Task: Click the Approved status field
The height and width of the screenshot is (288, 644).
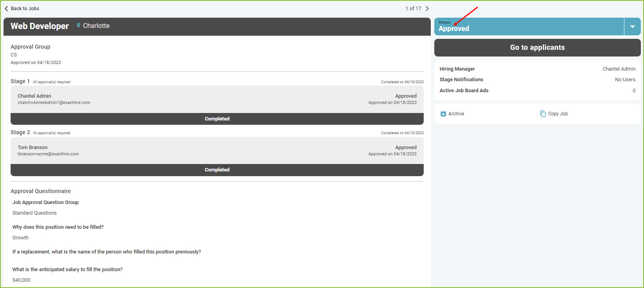Action: point(529,27)
